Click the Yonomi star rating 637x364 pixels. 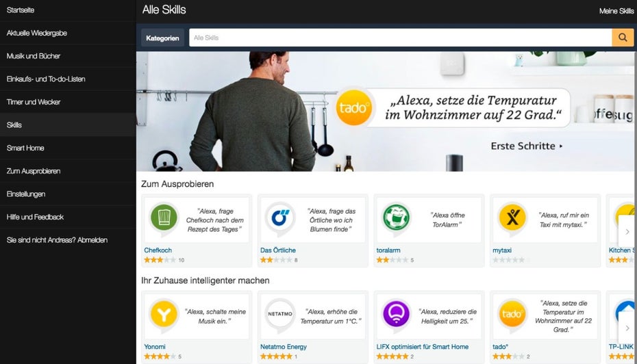point(160,356)
